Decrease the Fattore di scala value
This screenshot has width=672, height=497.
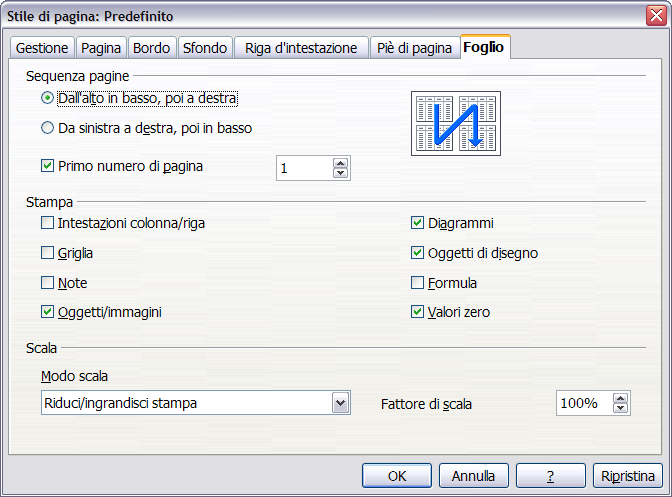(x=621, y=408)
